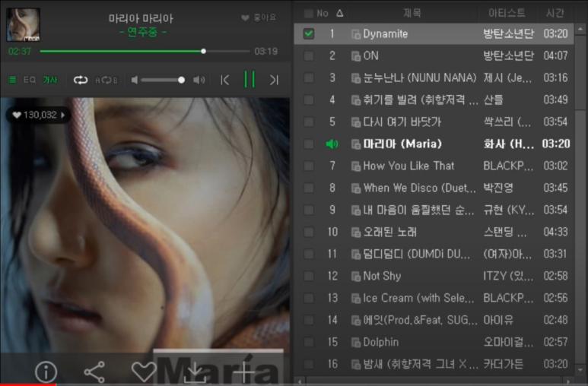Click artist 박진영 in row 8
The height and width of the screenshot is (386, 588).
click(x=498, y=188)
